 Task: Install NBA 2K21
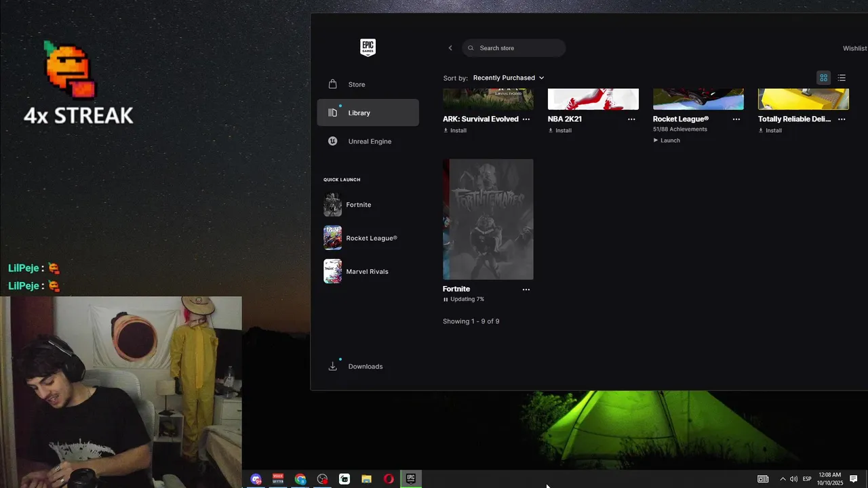pos(560,130)
